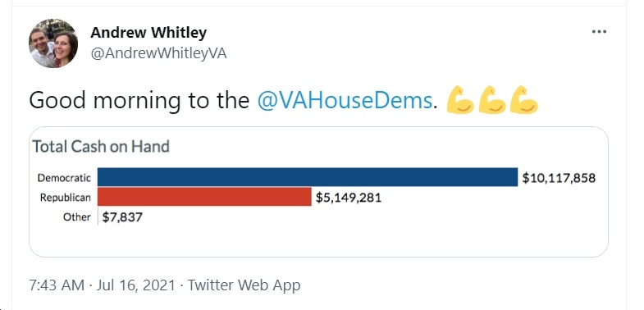Viewport: 644px width, 310px height.
Task: Click the @AndrewWhitleyVA handle
Action: click(x=158, y=53)
